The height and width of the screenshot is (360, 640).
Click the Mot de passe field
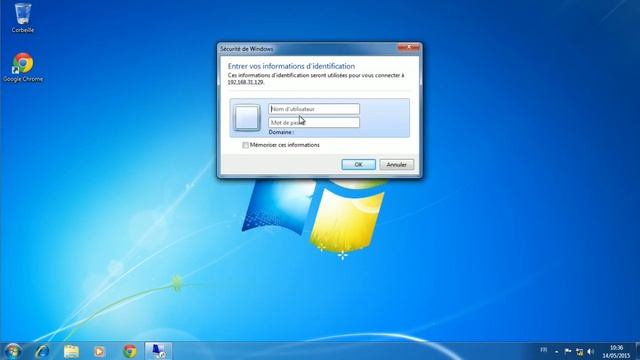pyautogui.click(x=314, y=122)
